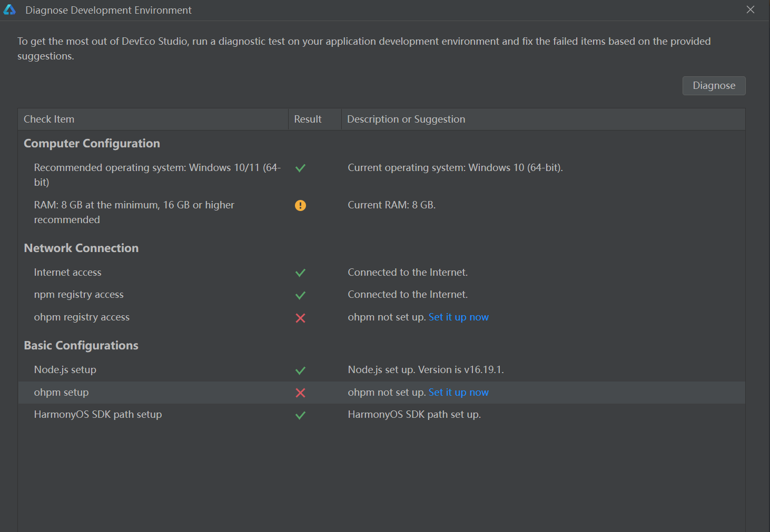The width and height of the screenshot is (770, 532).
Task: Click the green check for Internet access
Action: point(300,273)
